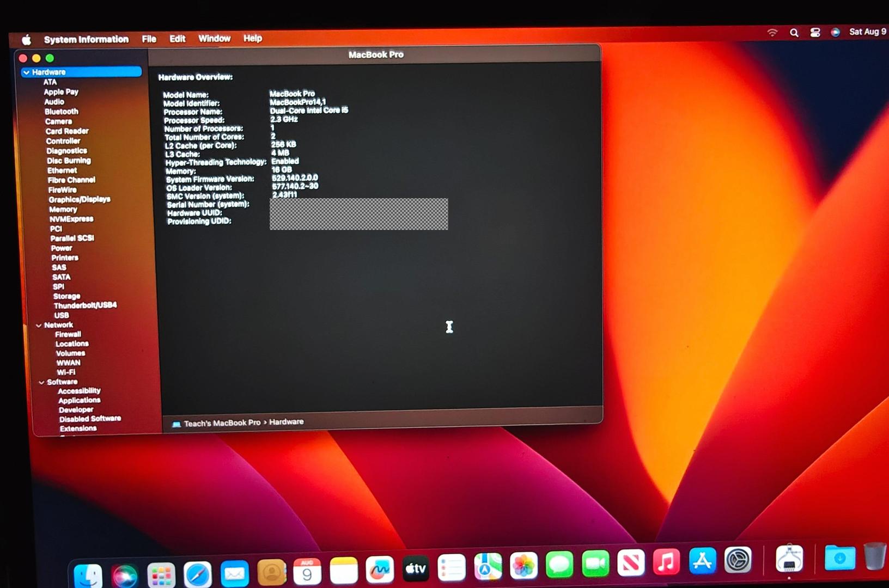Collapse the Network section chevron

point(39,326)
